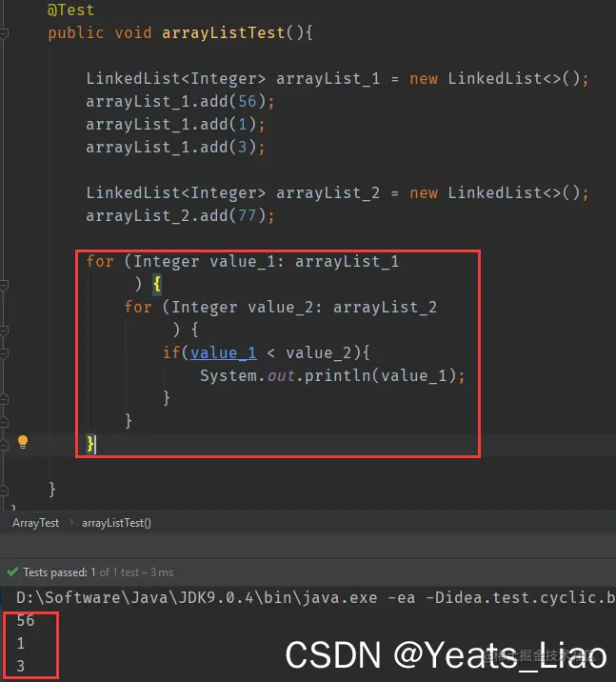The image size is (616, 682).
Task: Click 'for (Integer value_1: arrayList_1' line
Action: click(x=242, y=261)
